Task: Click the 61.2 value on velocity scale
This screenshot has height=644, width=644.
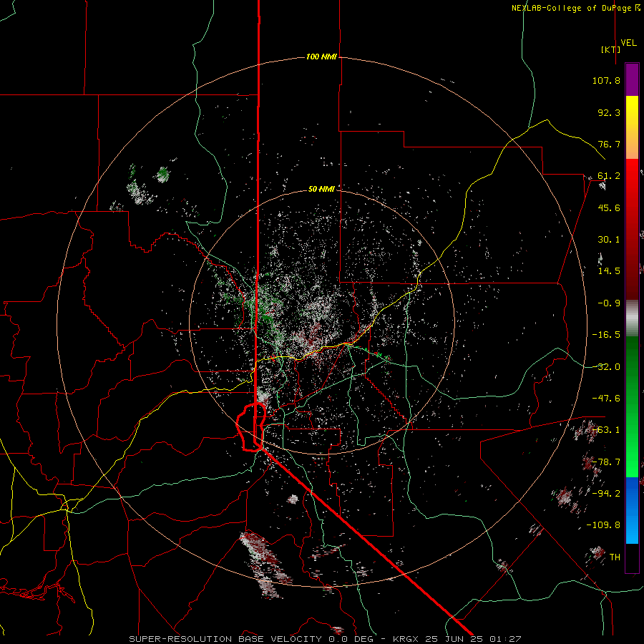Action: (609, 176)
